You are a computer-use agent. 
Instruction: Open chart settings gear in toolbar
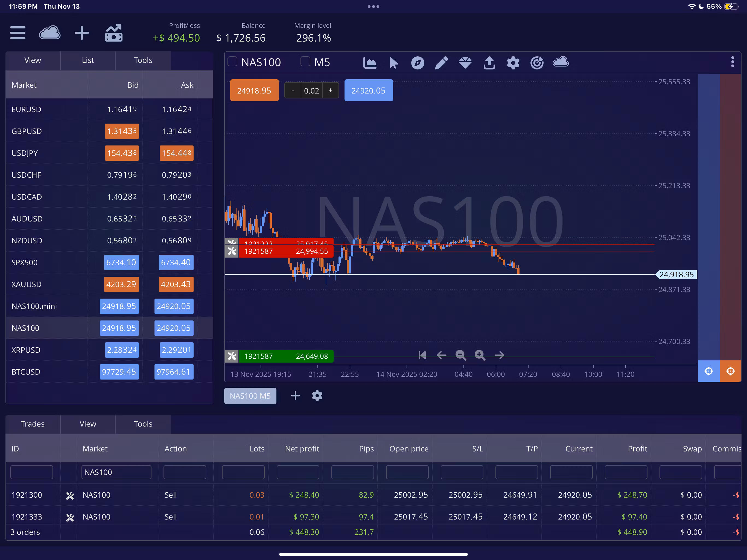(x=513, y=63)
